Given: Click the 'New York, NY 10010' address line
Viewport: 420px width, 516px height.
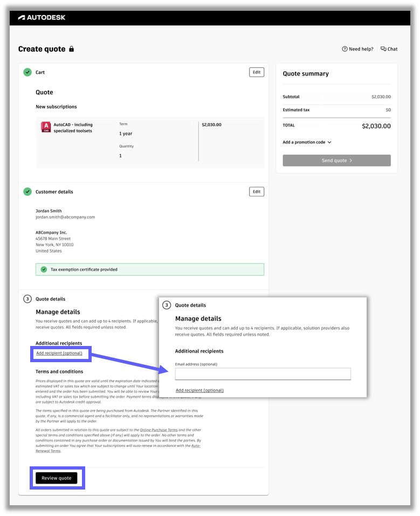Looking at the screenshot, I should [54, 245].
